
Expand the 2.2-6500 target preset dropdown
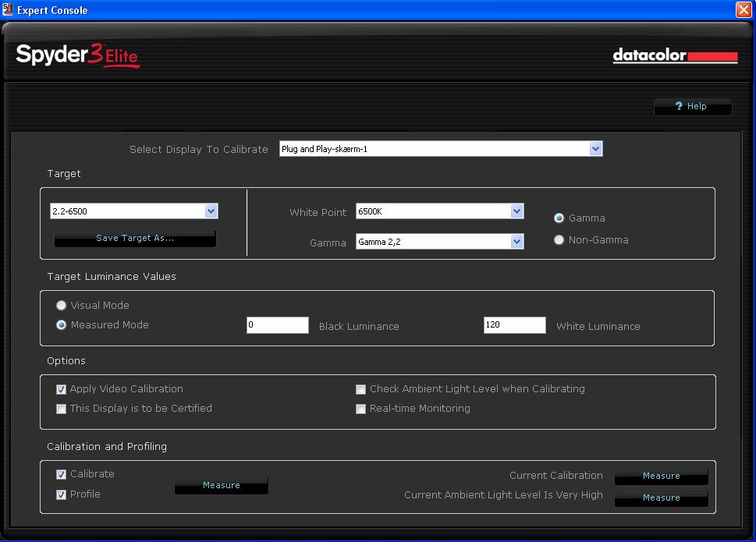pos(134,211)
